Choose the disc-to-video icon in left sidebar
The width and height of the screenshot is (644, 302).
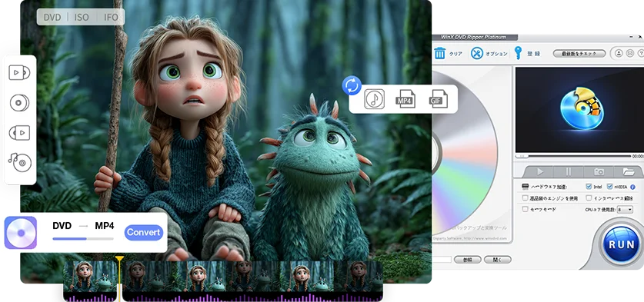[19, 132]
